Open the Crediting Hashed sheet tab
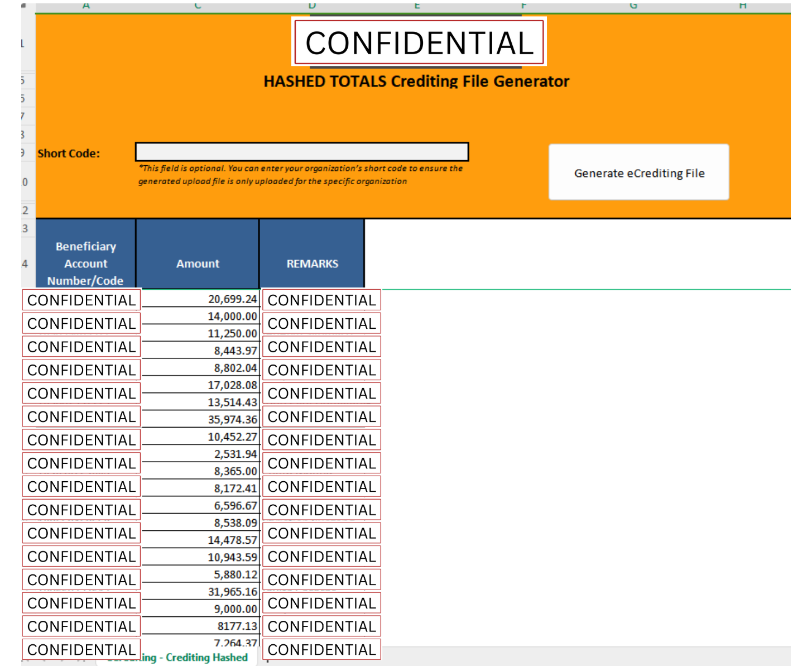Image resolution: width=812 pixels, height=666 pixels. [178, 658]
